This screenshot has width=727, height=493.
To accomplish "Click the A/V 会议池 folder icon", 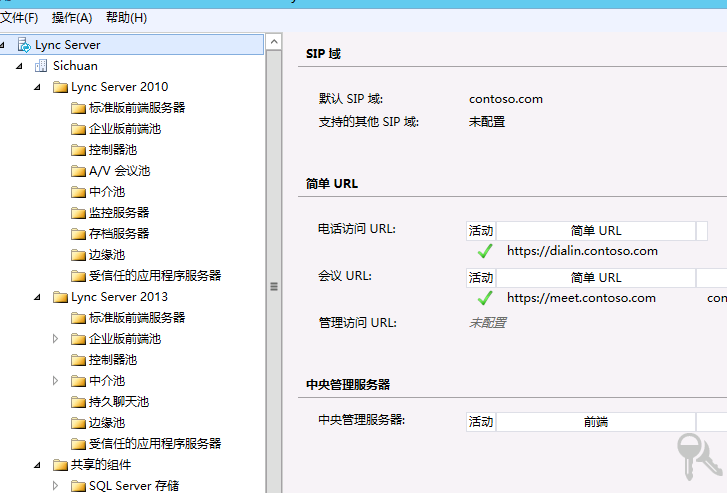I will coord(78,171).
